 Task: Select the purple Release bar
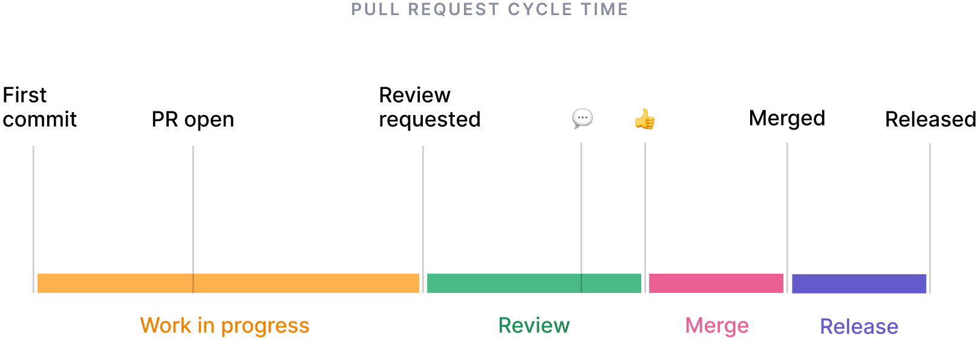859,283
